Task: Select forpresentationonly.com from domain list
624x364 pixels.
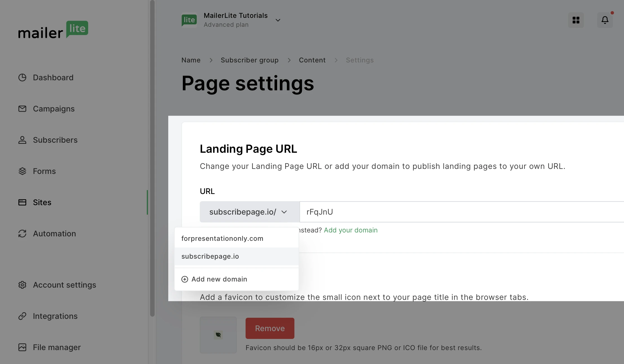Action: tap(222, 239)
